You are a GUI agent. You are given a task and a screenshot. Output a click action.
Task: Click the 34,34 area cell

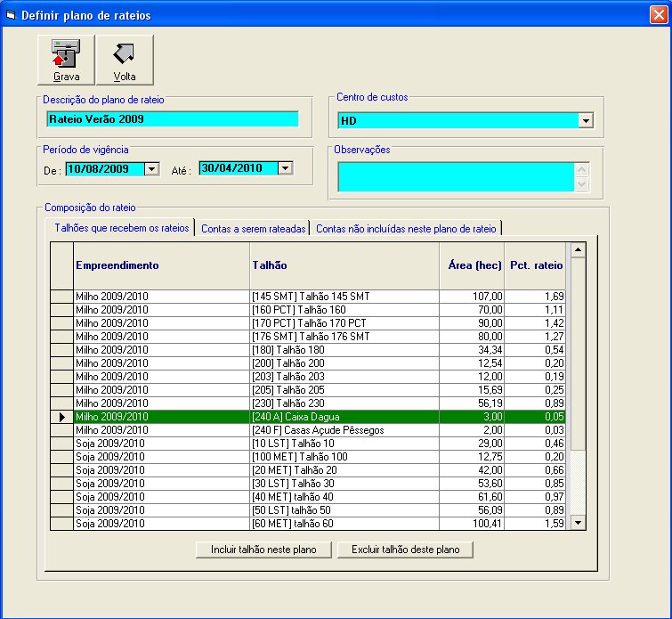(x=472, y=350)
